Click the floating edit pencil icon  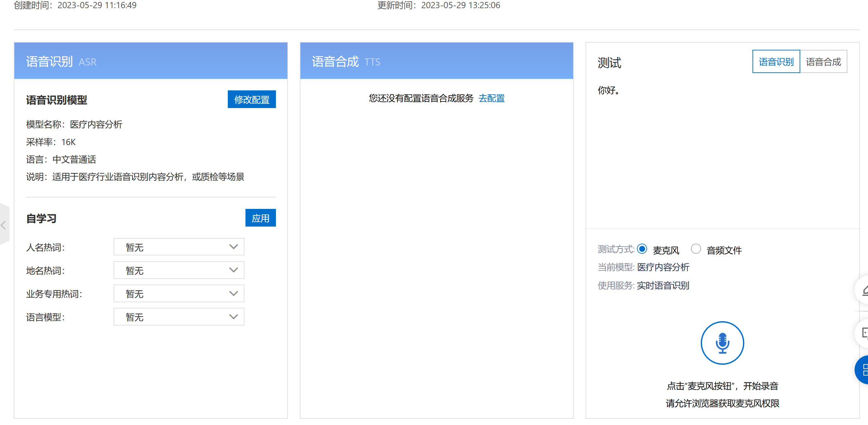(864, 290)
